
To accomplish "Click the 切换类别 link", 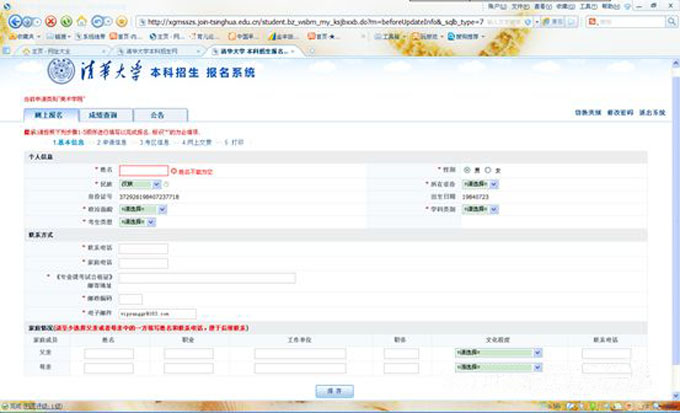I will tap(588, 113).
